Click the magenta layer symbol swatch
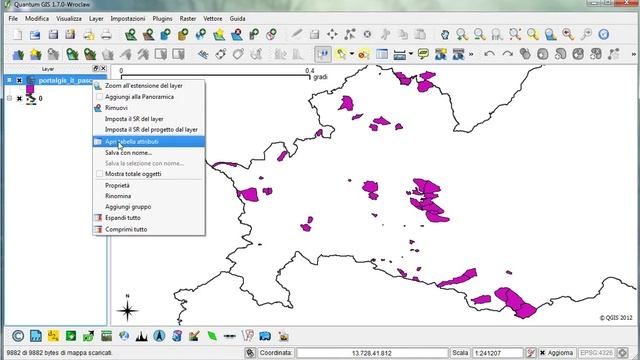Image resolution: width=640 pixels, height=360 pixels. click(x=30, y=89)
